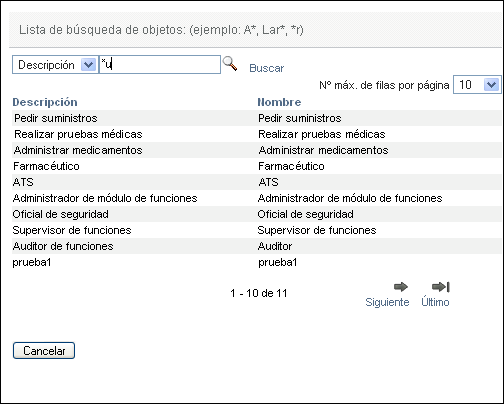Choose the Farmacéutico entry
Screen dimensions: 504x404
point(257,166)
